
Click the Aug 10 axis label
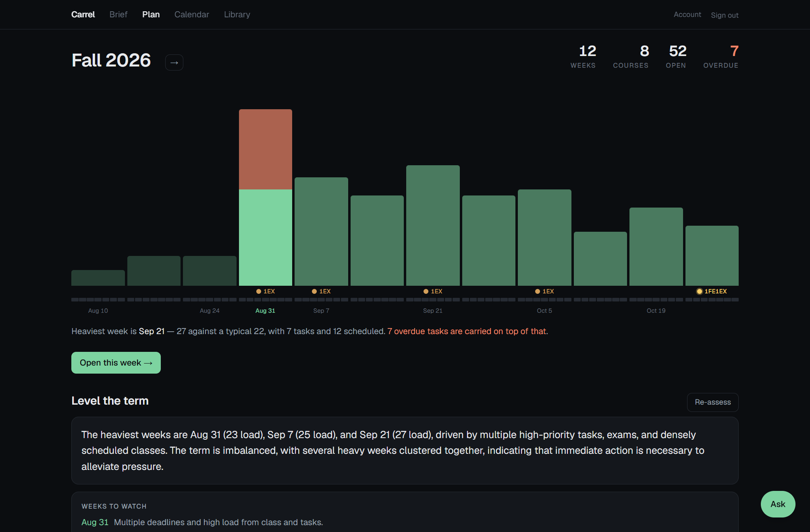[x=98, y=311]
